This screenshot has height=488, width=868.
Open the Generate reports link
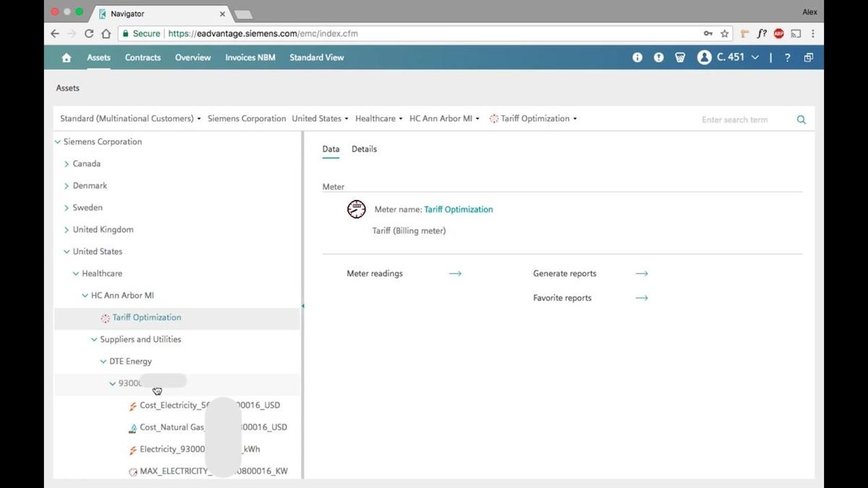565,274
